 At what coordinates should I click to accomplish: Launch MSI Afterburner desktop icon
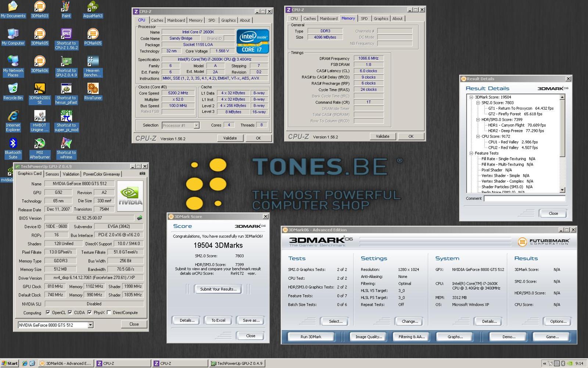[x=39, y=148]
